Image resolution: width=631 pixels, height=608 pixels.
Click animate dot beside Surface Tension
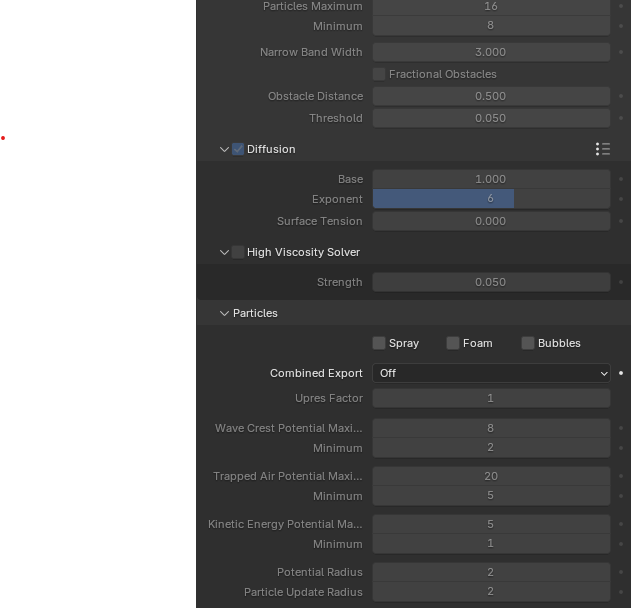[621, 221]
